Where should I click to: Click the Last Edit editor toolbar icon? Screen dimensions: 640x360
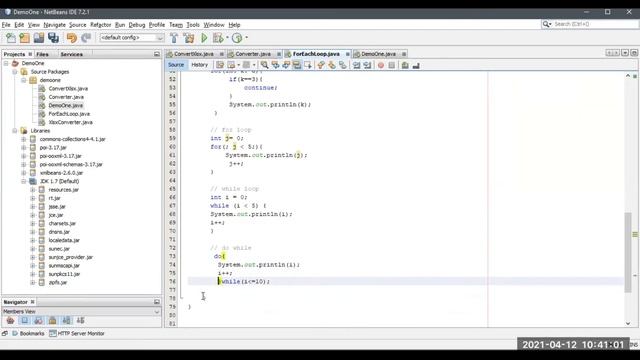click(220, 65)
